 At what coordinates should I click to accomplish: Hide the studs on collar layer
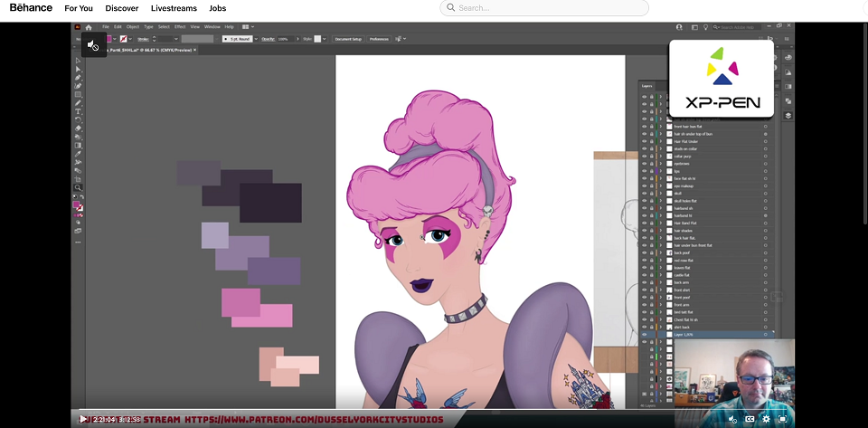pos(644,149)
